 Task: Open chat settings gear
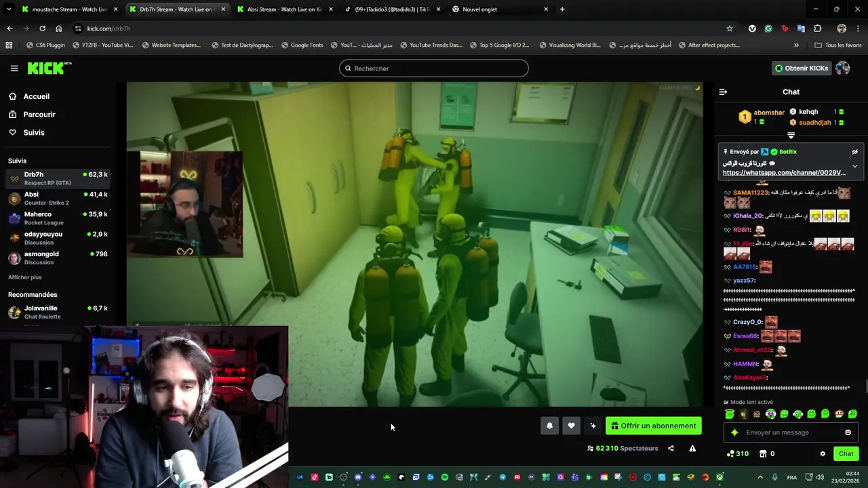(x=823, y=453)
